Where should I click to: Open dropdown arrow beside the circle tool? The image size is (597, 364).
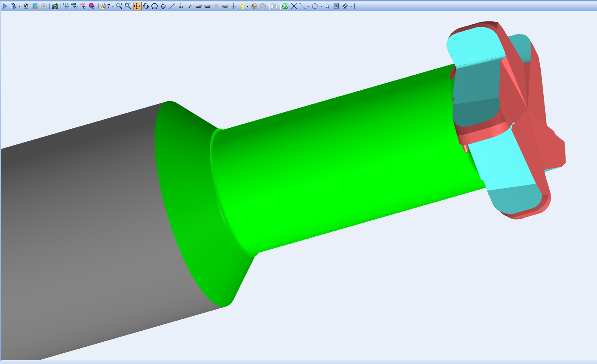(x=321, y=6)
